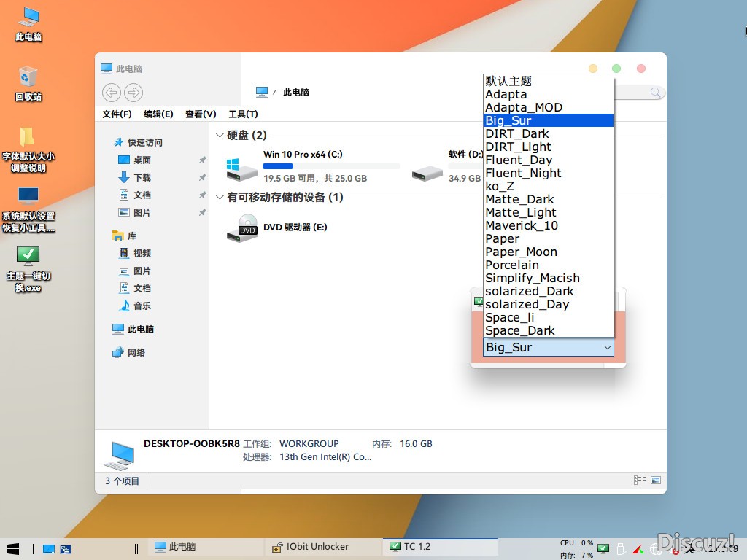Screen dimensions: 747x560
Task: Click 快速访问 in navigation pane
Action: click(139, 142)
